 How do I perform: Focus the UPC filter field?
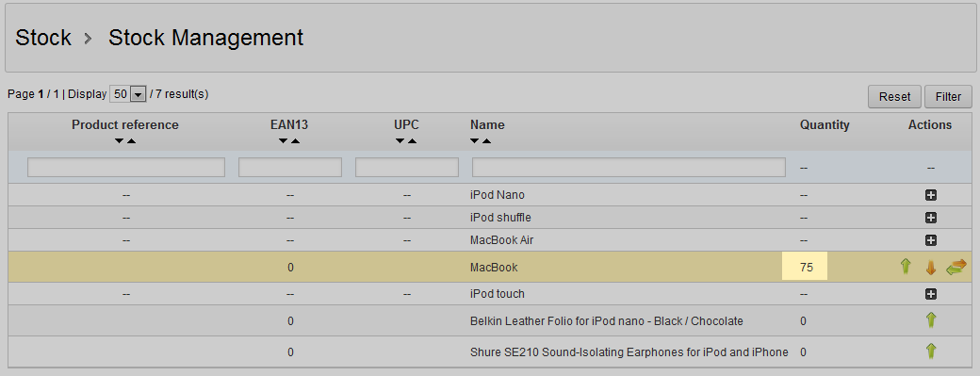coord(407,168)
